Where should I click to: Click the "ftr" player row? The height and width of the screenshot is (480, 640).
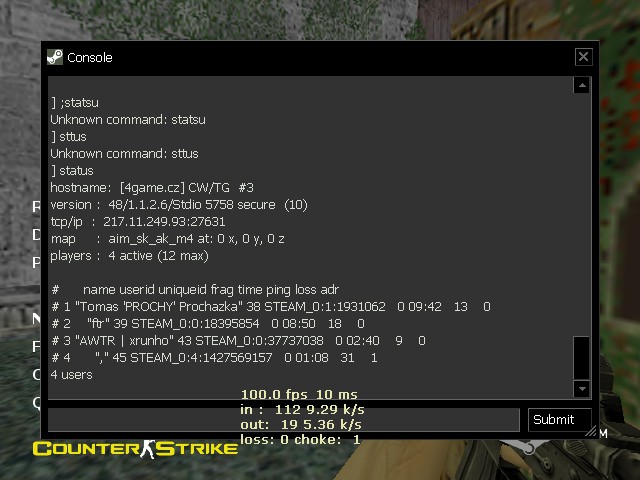[x=208, y=324]
